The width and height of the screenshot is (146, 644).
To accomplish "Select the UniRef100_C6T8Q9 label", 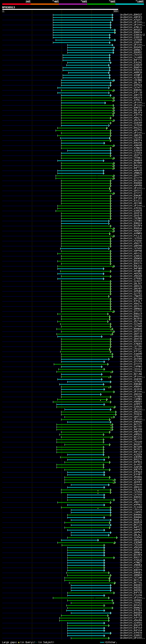I will (131, 40).
